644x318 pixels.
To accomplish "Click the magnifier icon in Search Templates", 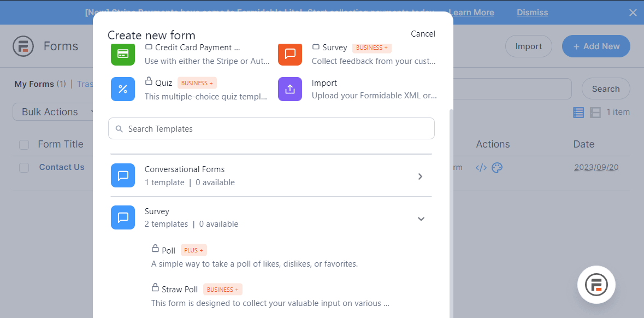I will 120,129.
